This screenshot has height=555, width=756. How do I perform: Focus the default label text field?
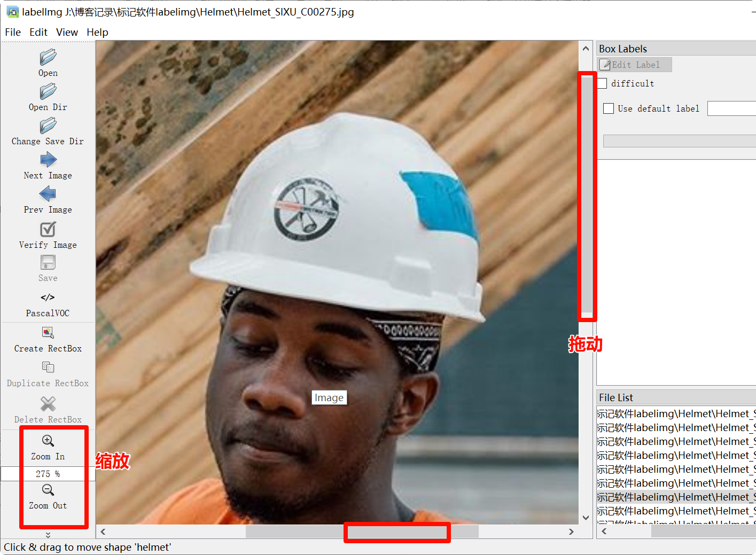(731, 108)
